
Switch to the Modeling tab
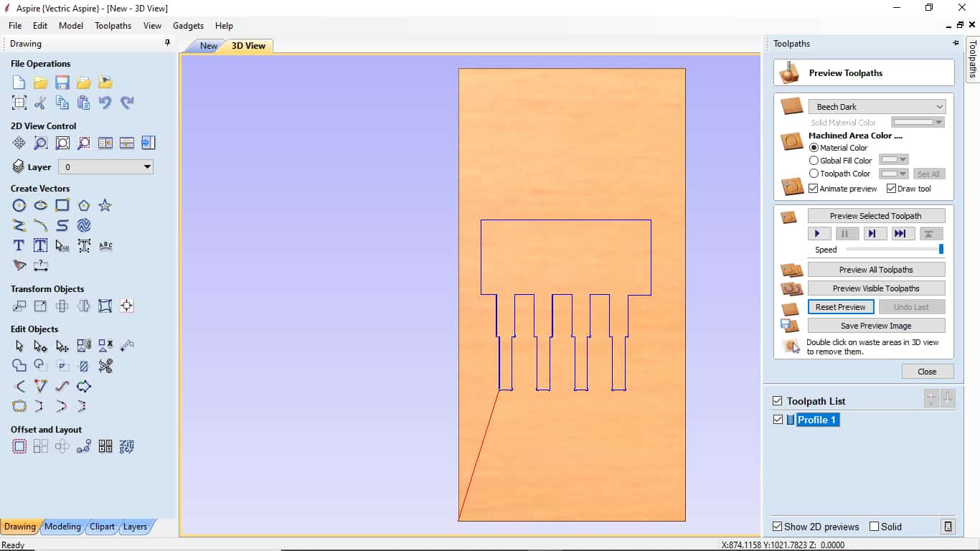pos(62,527)
